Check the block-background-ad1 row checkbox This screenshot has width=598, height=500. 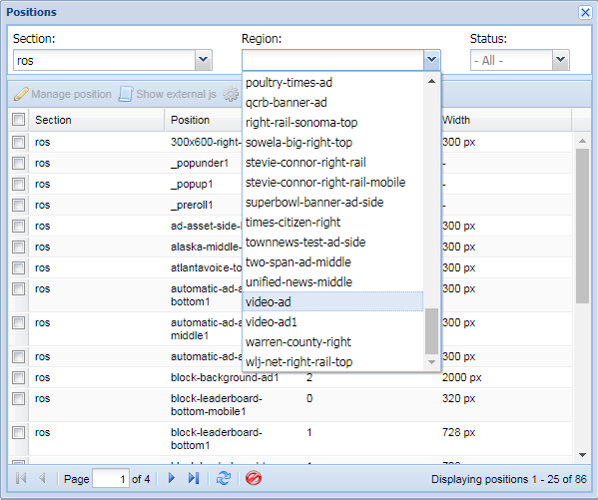(18, 378)
